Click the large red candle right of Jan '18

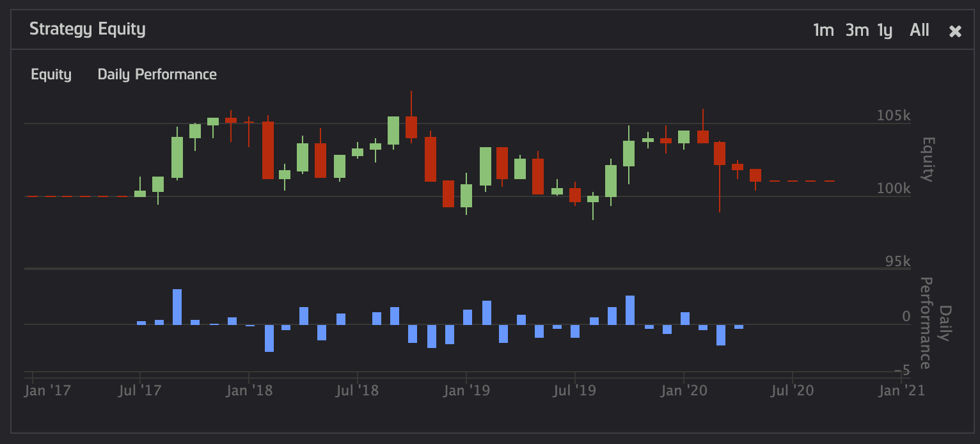pos(268,150)
